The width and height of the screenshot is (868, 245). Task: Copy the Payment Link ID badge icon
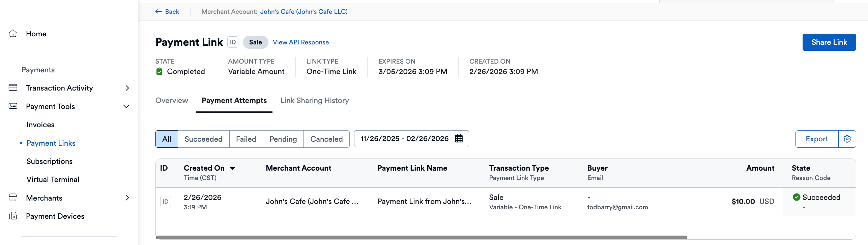point(233,42)
